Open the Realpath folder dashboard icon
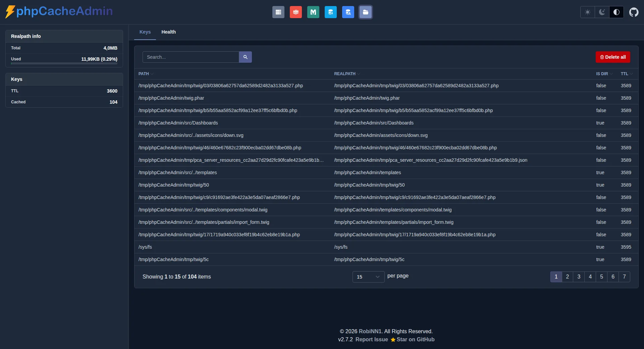The image size is (644, 349). click(x=365, y=12)
